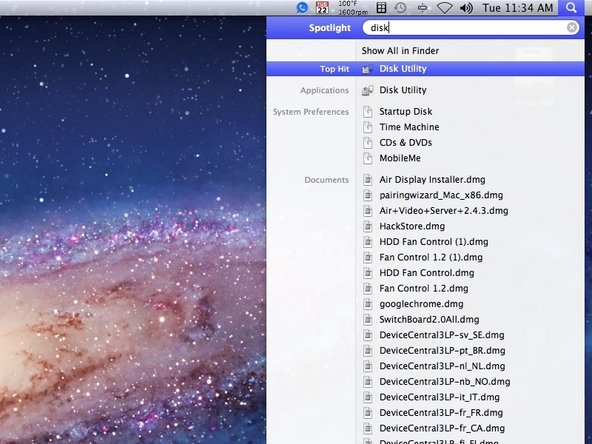Open the Time Machine preference result
This screenshot has height=444, width=592.
(409, 127)
